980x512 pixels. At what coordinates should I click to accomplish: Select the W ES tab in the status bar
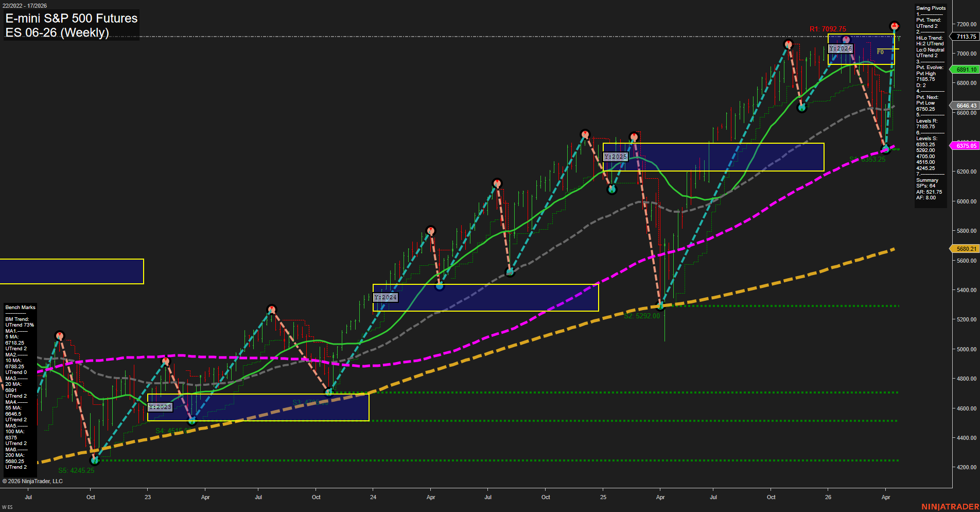click(x=6, y=506)
